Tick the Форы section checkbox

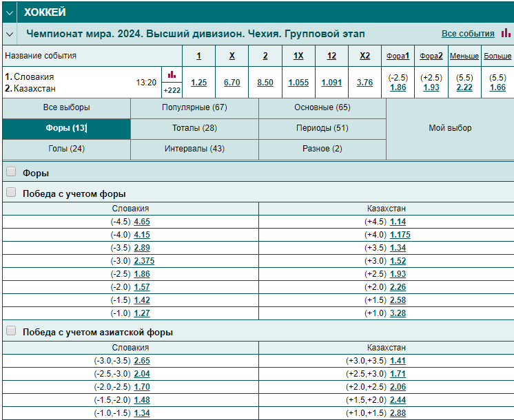click(11, 171)
